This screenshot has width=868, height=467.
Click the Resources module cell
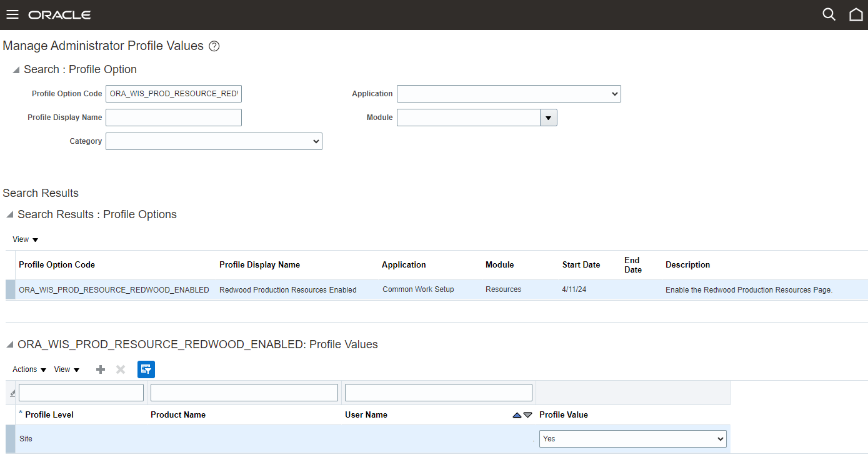tap(503, 290)
